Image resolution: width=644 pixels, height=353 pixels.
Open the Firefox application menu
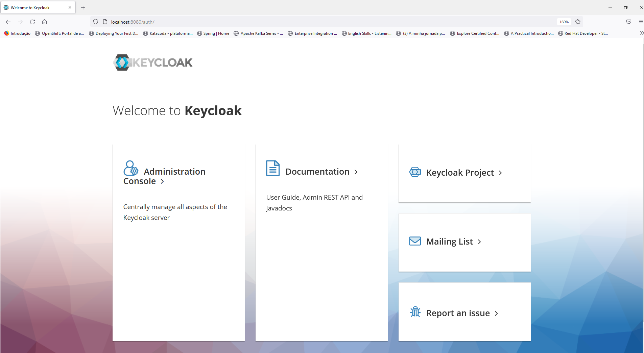coord(641,22)
